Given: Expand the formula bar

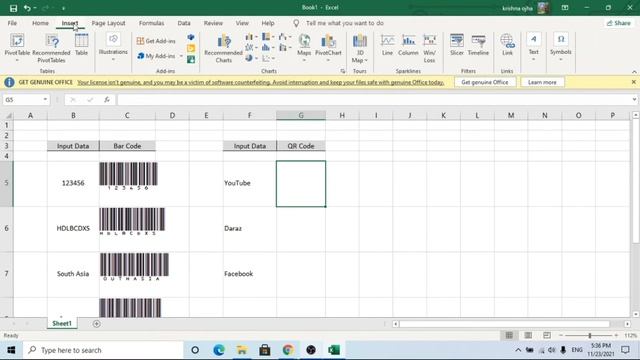Looking at the screenshot, I should click(x=634, y=100).
